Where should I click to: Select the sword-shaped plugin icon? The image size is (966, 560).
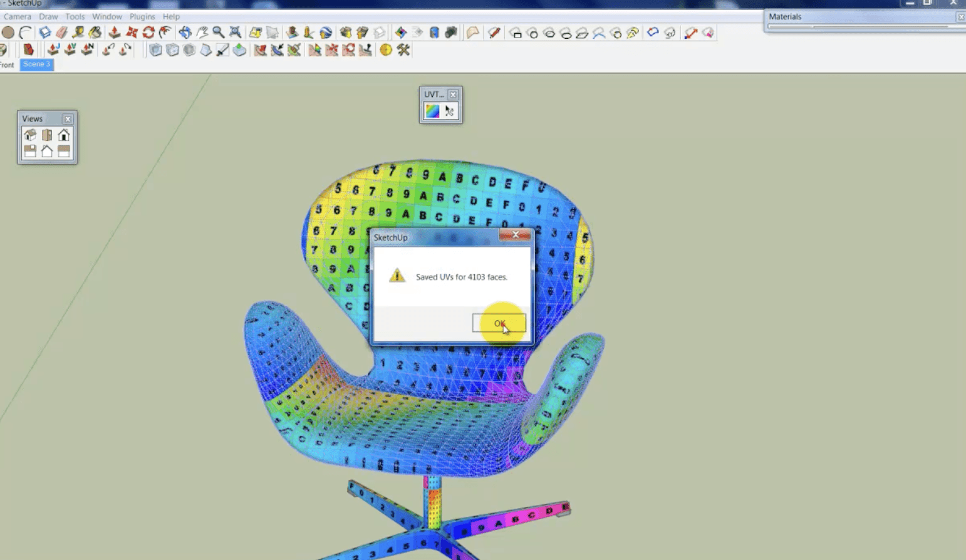click(x=223, y=50)
